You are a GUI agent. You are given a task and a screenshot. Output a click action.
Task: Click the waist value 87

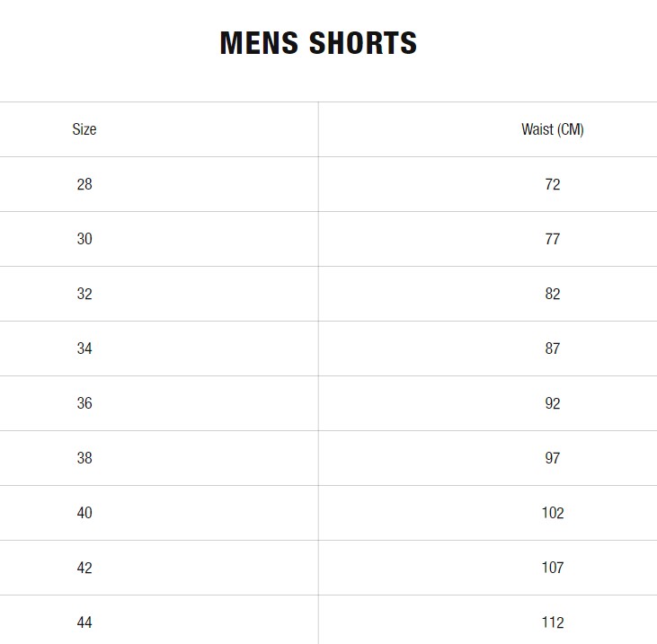click(x=552, y=348)
